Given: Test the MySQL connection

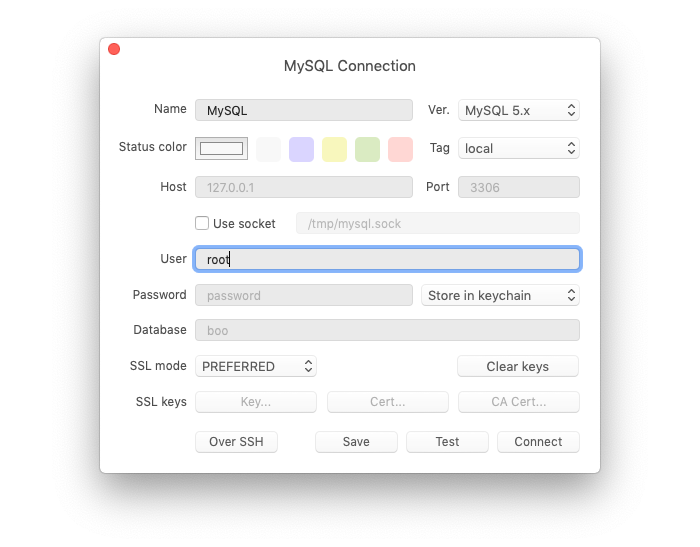Looking at the screenshot, I should 447,442.
